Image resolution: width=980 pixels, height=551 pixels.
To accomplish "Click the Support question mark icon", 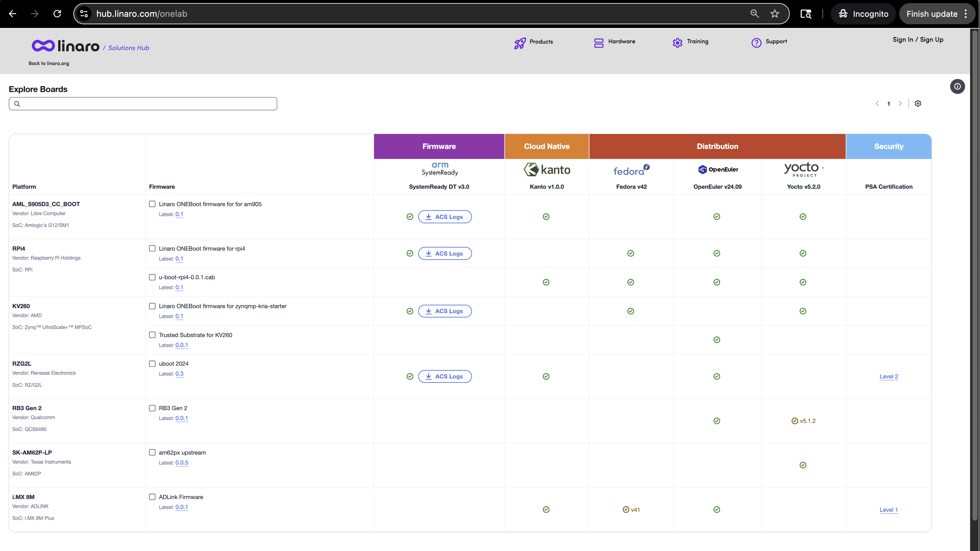I will tap(756, 43).
